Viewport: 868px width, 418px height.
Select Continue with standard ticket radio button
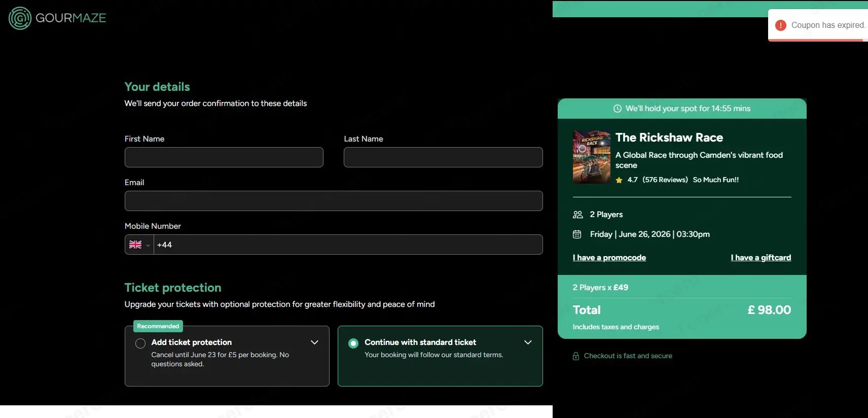(x=353, y=343)
